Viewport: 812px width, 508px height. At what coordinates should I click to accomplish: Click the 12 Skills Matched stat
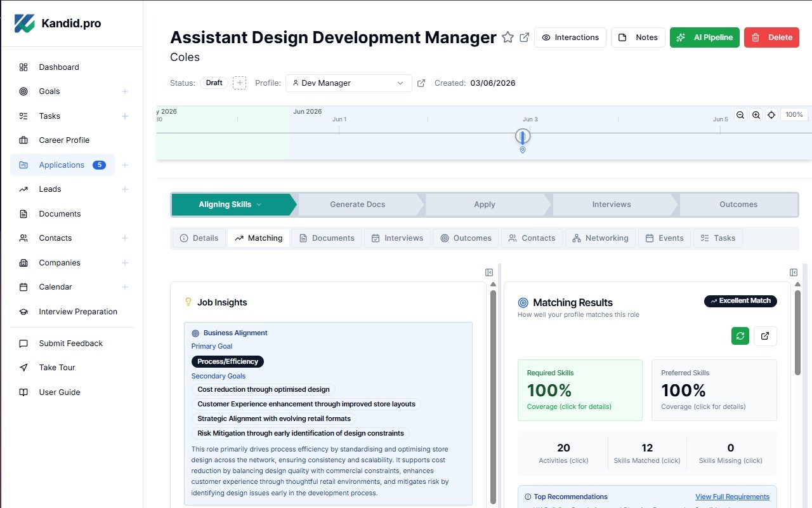tap(647, 453)
